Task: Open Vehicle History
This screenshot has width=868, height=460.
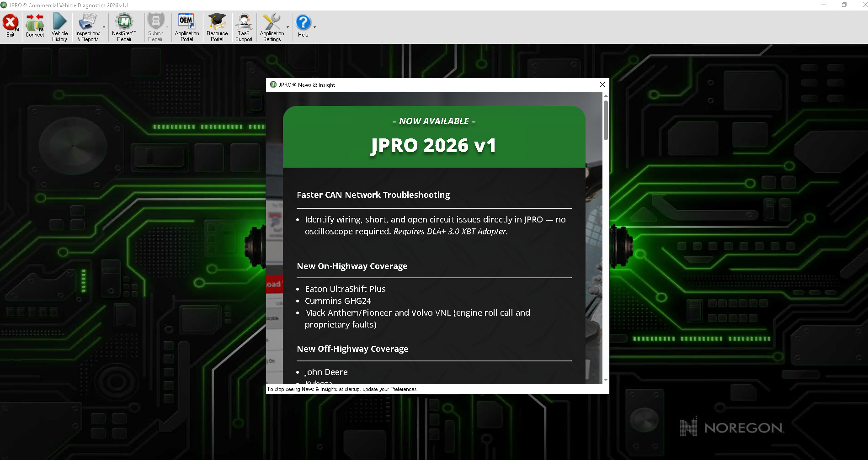Action: [59, 27]
